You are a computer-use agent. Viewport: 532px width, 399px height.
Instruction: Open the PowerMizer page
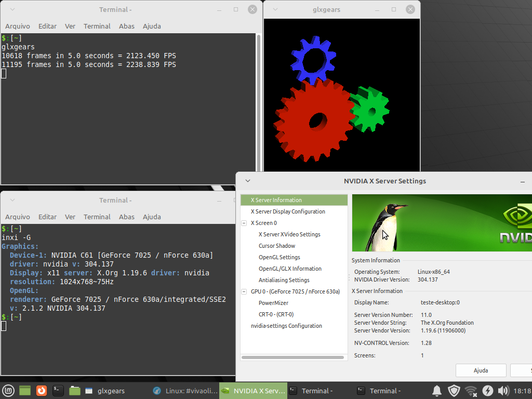click(x=273, y=303)
